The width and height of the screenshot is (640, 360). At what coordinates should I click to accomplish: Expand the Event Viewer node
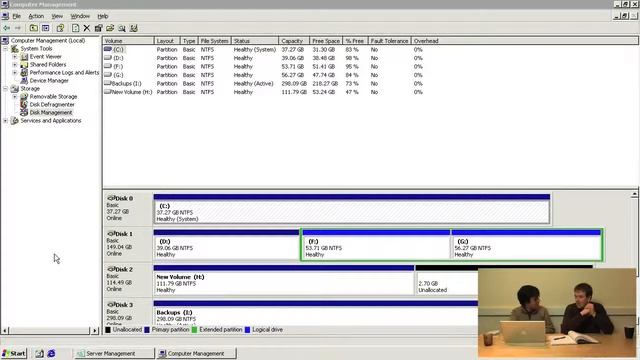coord(15,57)
